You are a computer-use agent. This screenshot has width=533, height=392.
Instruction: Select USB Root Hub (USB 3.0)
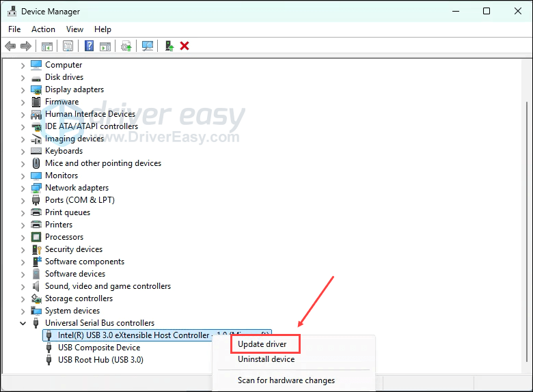pos(100,360)
